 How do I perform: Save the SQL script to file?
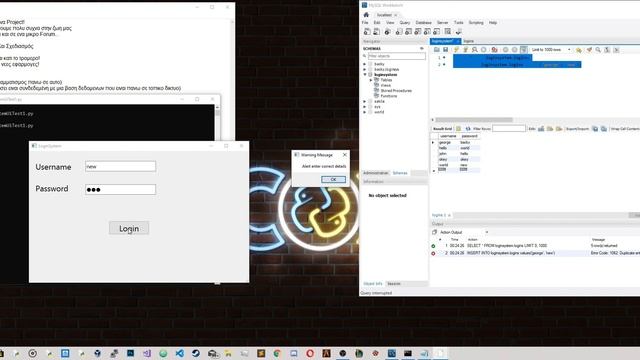click(446, 49)
